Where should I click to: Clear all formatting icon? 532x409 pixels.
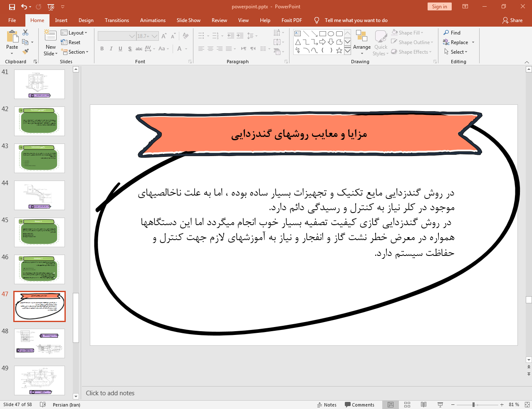(186, 36)
